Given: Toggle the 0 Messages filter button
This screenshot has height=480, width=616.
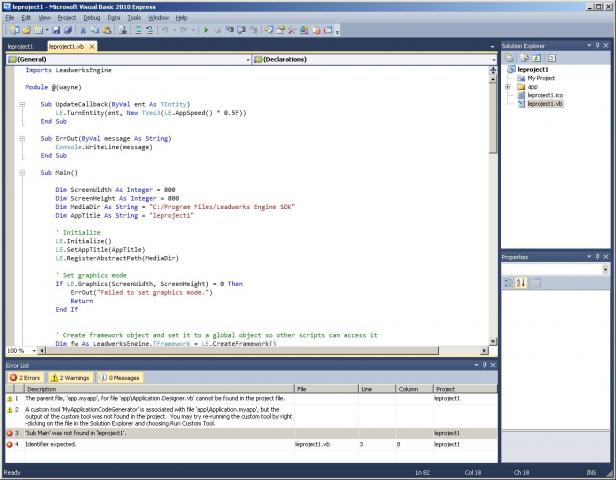Looking at the screenshot, I should (118, 377).
